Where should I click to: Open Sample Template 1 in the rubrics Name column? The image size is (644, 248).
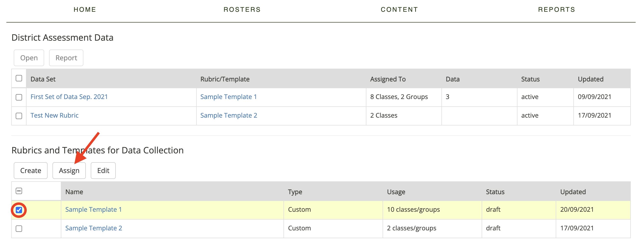coord(93,209)
